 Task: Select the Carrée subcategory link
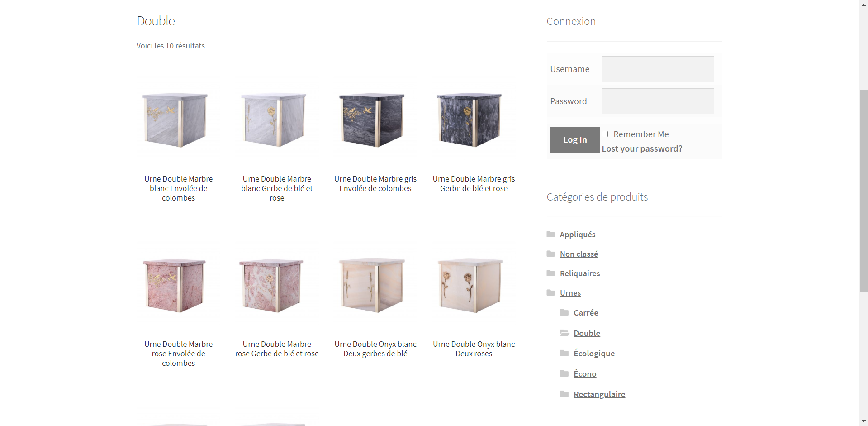click(x=586, y=313)
